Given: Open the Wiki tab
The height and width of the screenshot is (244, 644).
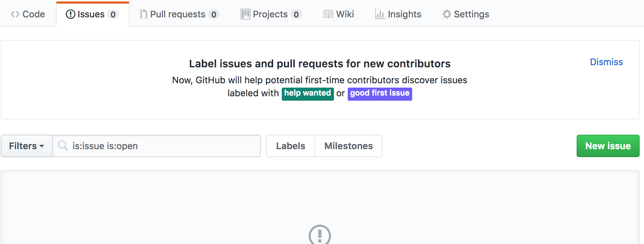Looking at the screenshot, I should coord(339,14).
